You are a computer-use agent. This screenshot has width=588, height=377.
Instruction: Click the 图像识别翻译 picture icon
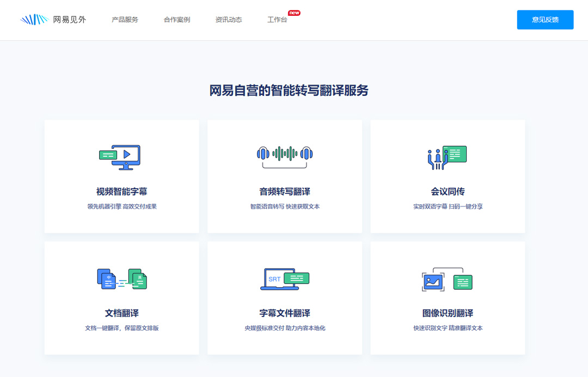[x=447, y=278]
